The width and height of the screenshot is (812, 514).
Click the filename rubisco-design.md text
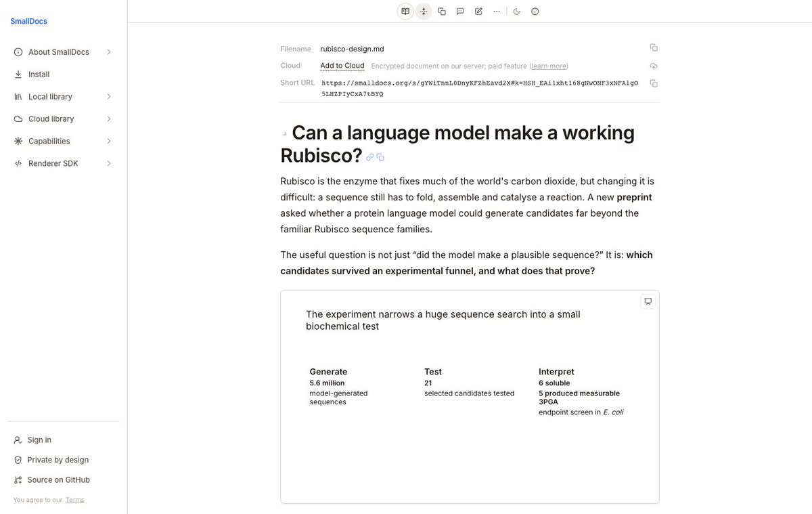352,49
